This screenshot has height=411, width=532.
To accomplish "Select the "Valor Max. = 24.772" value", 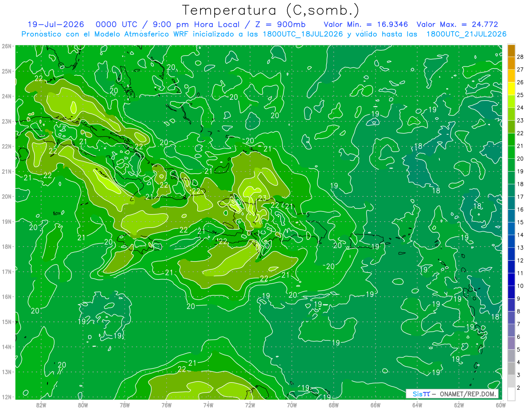I will pos(458,24).
